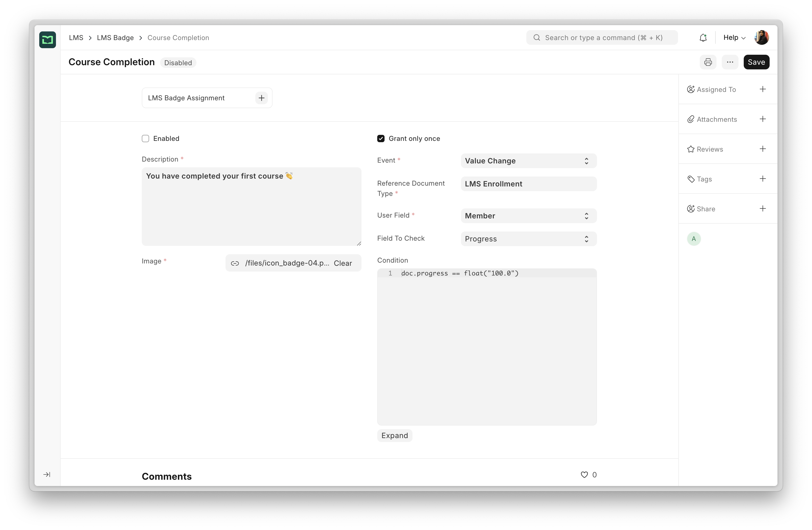The width and height of the screenshot is (812, 530).
Task: Open the three-dots more options menu
Action: tap(730, 62)
